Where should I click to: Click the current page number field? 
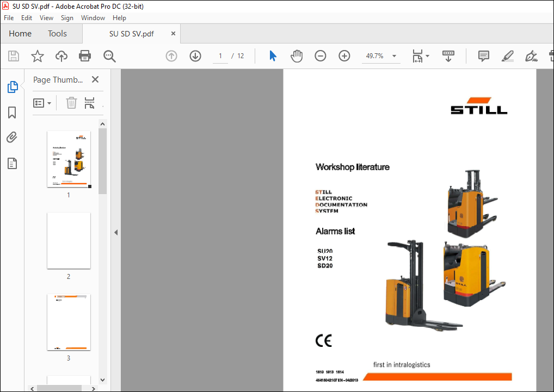[x=220, y=56]
